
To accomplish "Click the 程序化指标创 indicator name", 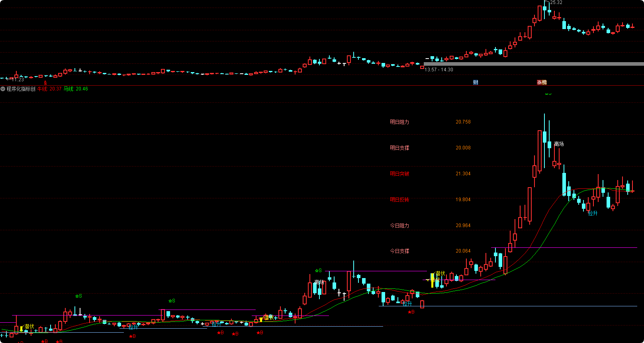I will pos(21,89).
